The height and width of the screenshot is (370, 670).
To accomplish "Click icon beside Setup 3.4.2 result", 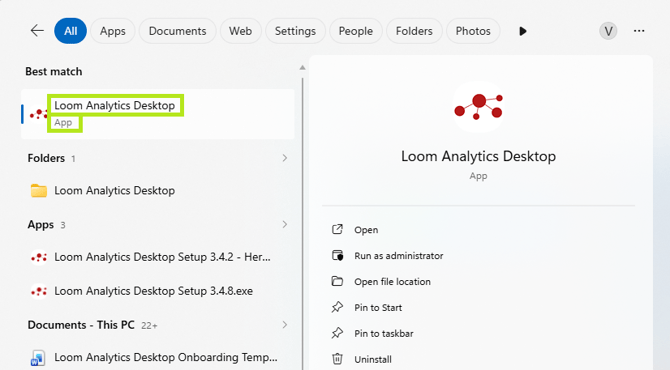I will [38, 257].
